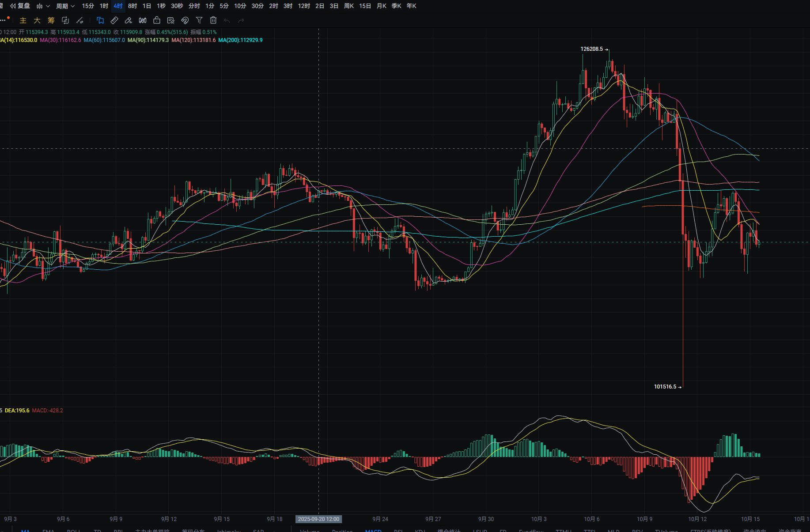Select the candlestick compare icon in toolbar

pos(143,20)
